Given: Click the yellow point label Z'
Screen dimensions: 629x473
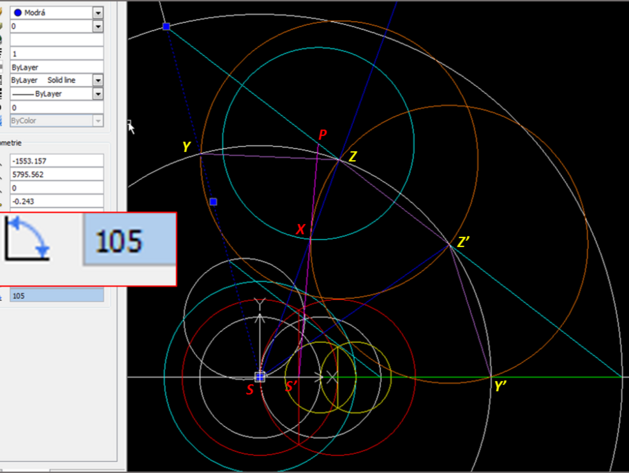Looking at the screenshot, I should pyautogui.click(x=463, y=242).
